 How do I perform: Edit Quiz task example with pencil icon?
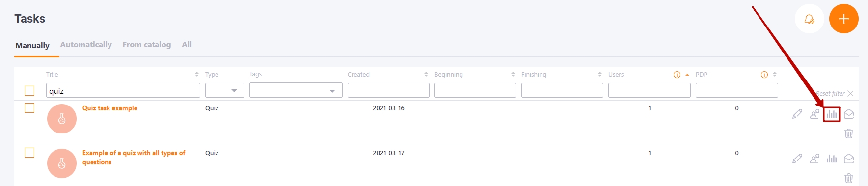click(x=797, y=114)
